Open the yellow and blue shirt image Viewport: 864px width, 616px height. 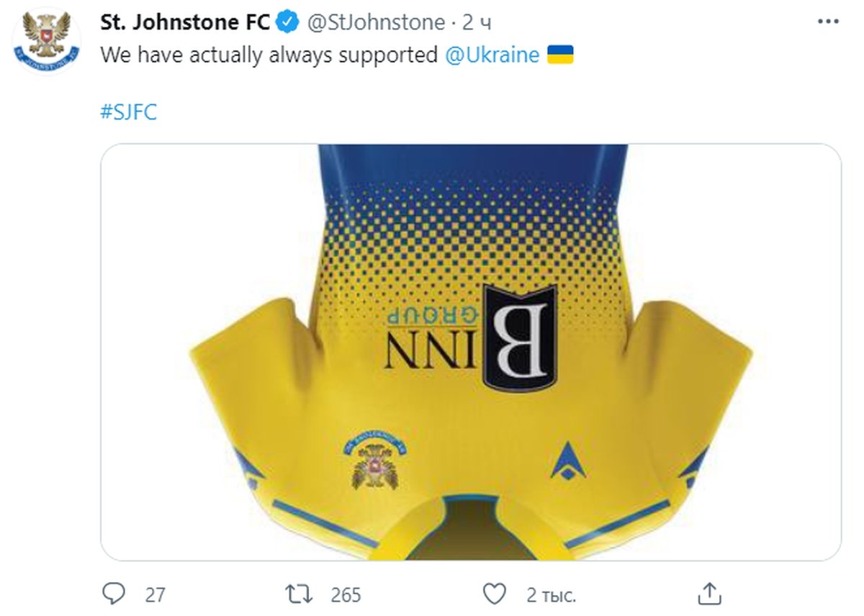pyautogui.click(x=471, y=216)
